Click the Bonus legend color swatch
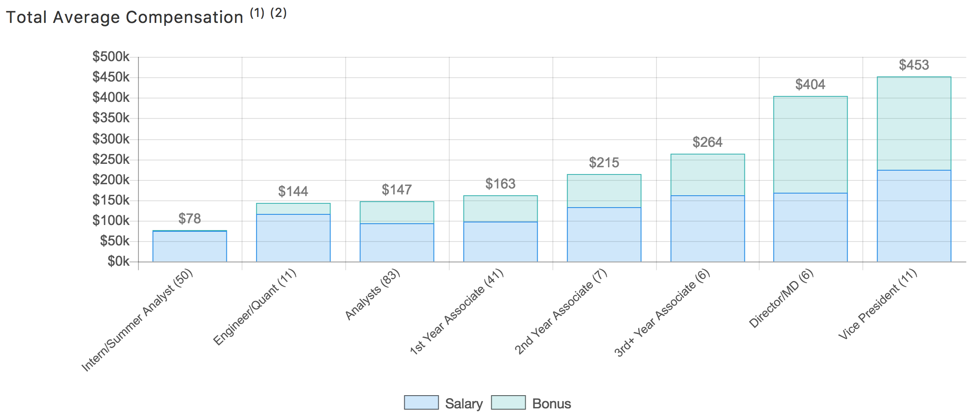 (508, 402)
